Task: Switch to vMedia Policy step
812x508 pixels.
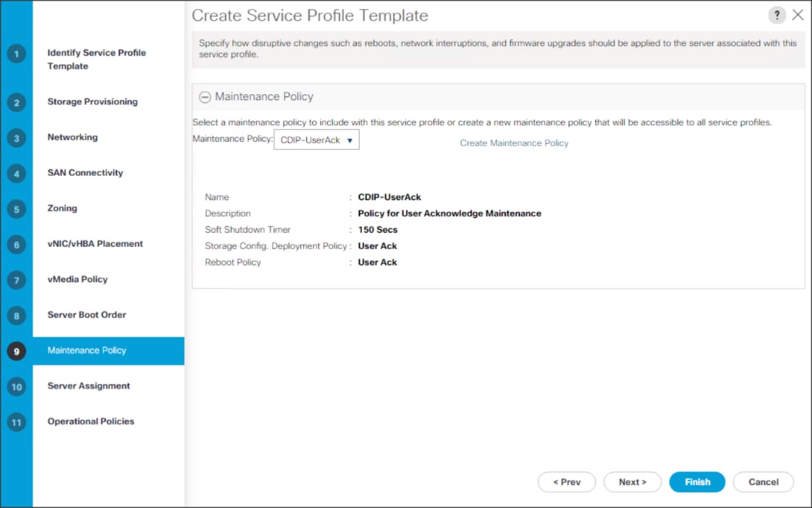Action: coord(77,280)
